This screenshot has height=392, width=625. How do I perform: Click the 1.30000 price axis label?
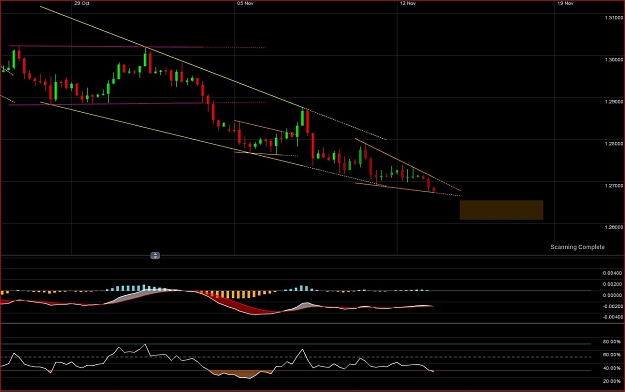[613, 60]
